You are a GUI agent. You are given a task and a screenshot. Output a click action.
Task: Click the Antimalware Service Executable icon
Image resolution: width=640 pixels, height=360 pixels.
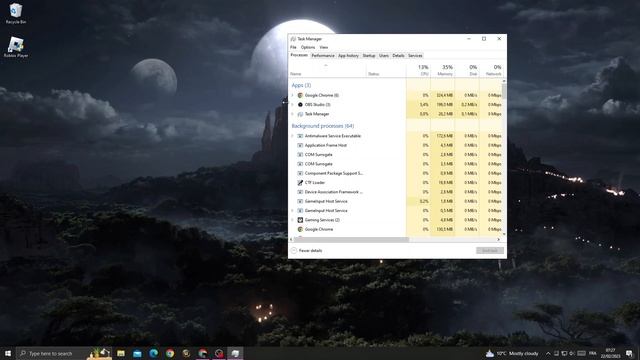[x=300, y=136]
